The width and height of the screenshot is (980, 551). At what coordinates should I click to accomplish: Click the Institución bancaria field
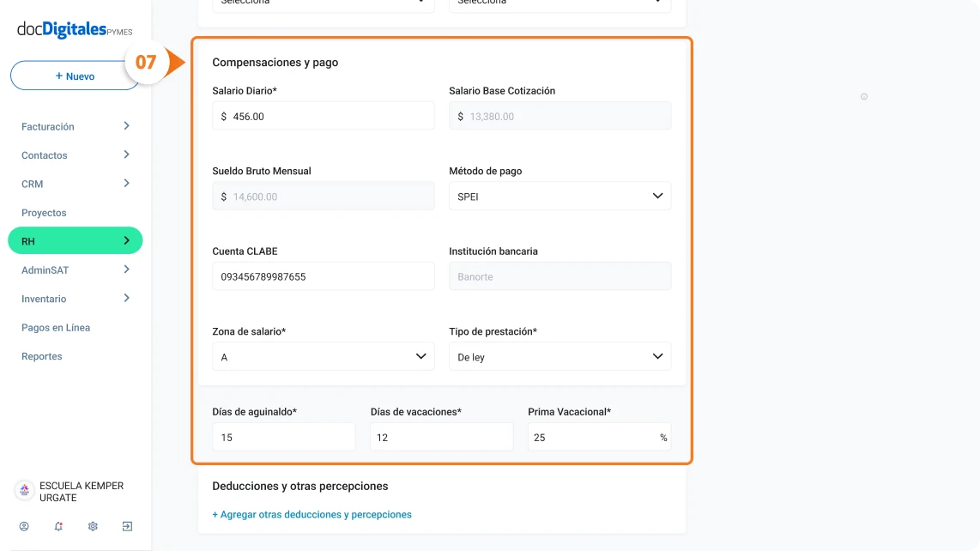pyautogui.click(x=560, y=275)
